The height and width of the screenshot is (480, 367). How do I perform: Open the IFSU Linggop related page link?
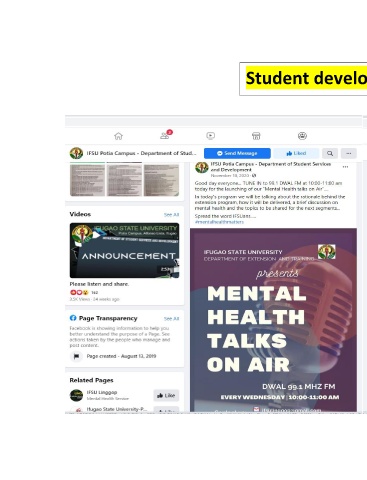102,392
